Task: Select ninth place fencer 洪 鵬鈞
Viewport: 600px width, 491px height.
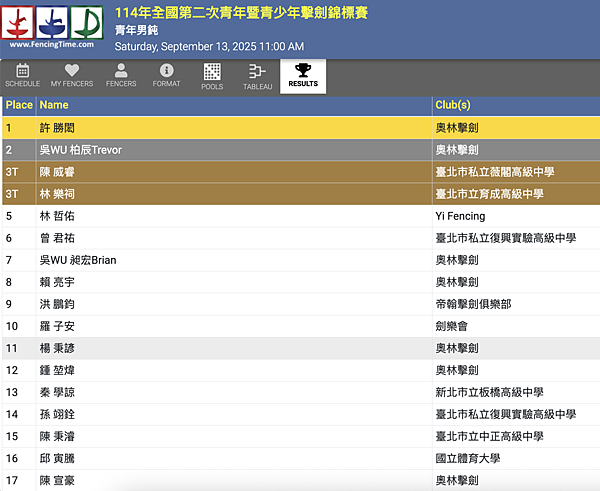Action: [57, 304]
